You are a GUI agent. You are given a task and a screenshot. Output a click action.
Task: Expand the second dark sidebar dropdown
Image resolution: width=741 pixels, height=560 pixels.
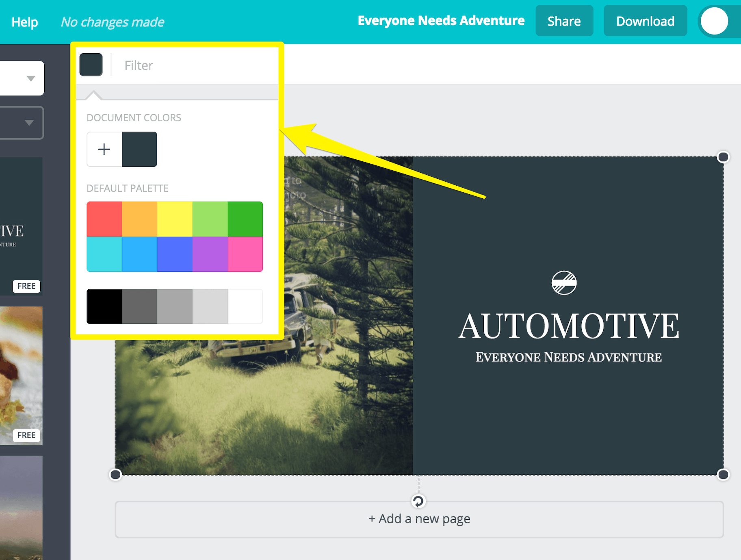coord(29,123)
